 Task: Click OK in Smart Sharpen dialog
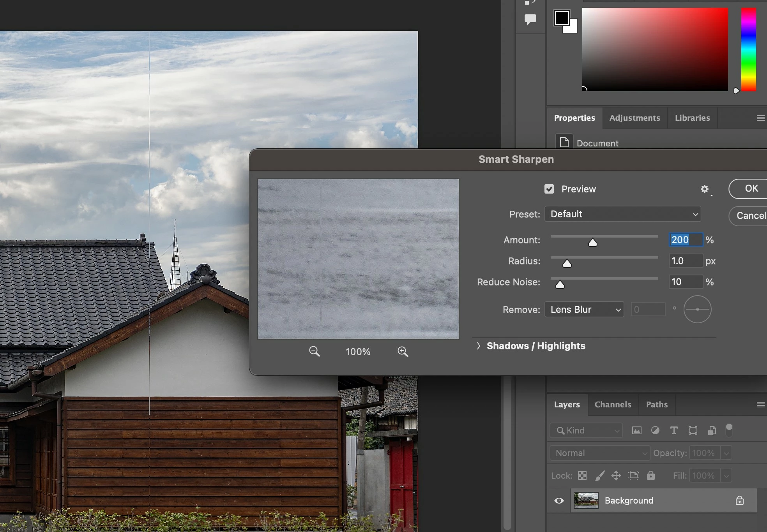click(x=751, y=189)
